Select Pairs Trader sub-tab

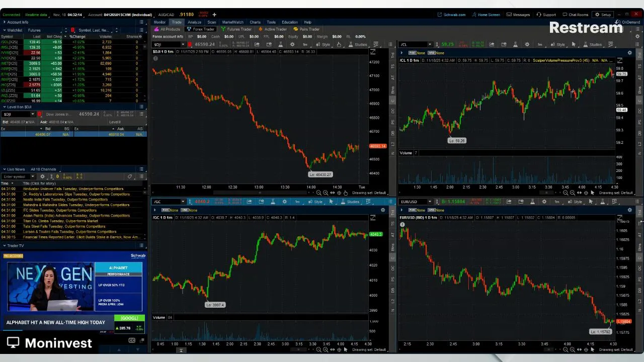[x=306, y=29]
